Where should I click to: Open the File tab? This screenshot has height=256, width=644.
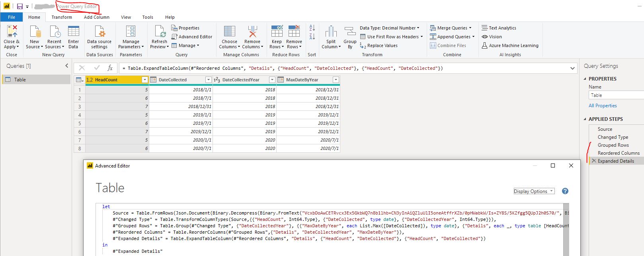12,17
